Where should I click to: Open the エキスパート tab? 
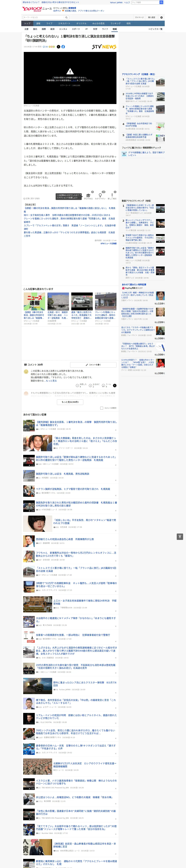coord(64,24)
